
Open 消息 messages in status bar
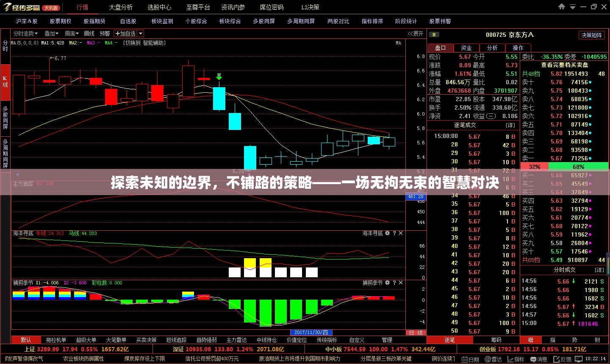(x=539, y=359)
